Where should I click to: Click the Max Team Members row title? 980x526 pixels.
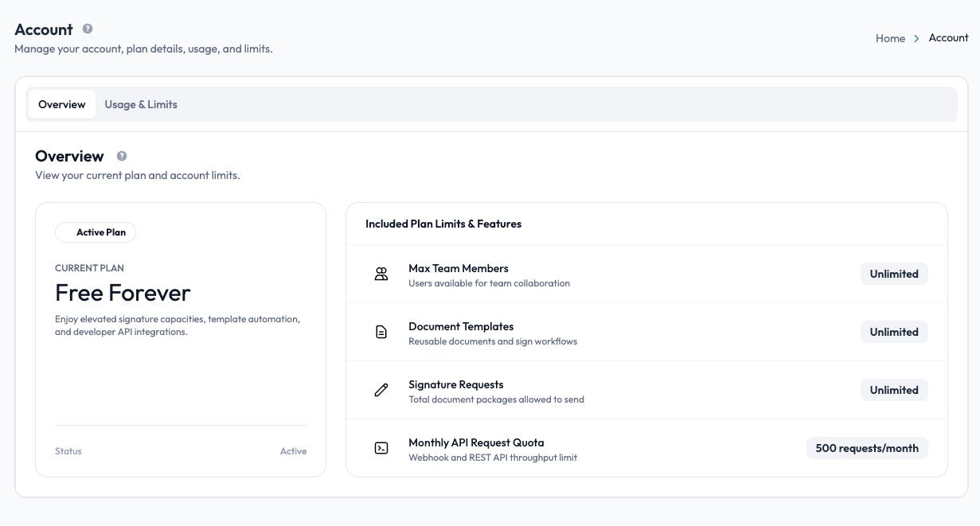click(459, 268)
